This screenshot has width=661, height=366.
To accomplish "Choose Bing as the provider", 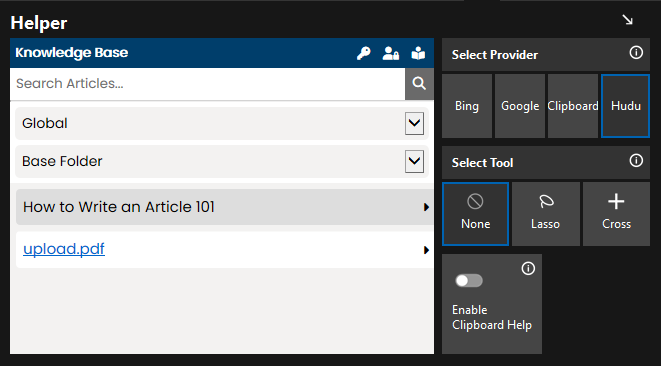I will pos(467,106).
